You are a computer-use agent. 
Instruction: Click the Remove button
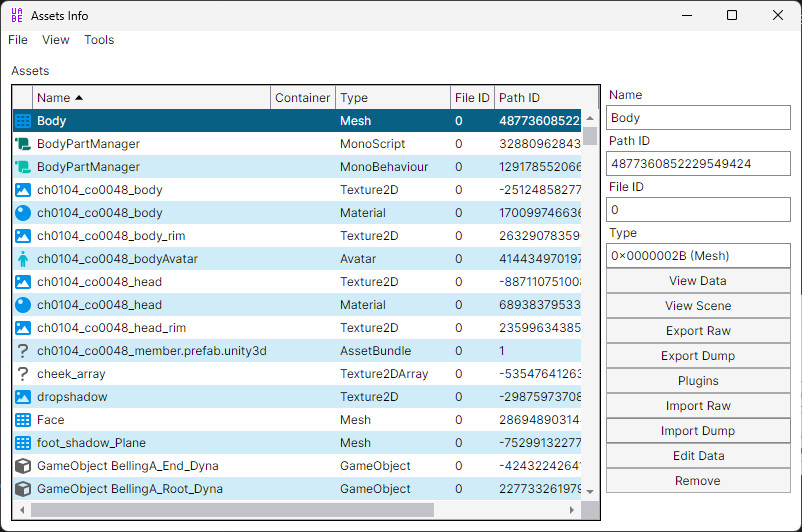(697, 481)
